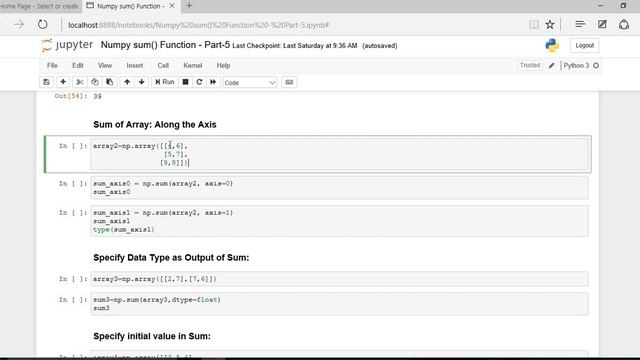The width and height of the screenshot is (640, 360).
Task: Click the sum_axis0 code cell
Action: pos(340,188)
